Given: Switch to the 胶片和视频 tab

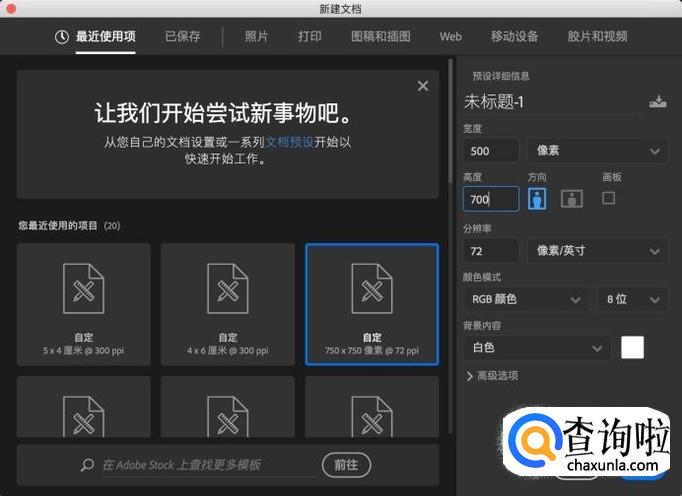Looking at the screenshot, I should tap(597, 37).
